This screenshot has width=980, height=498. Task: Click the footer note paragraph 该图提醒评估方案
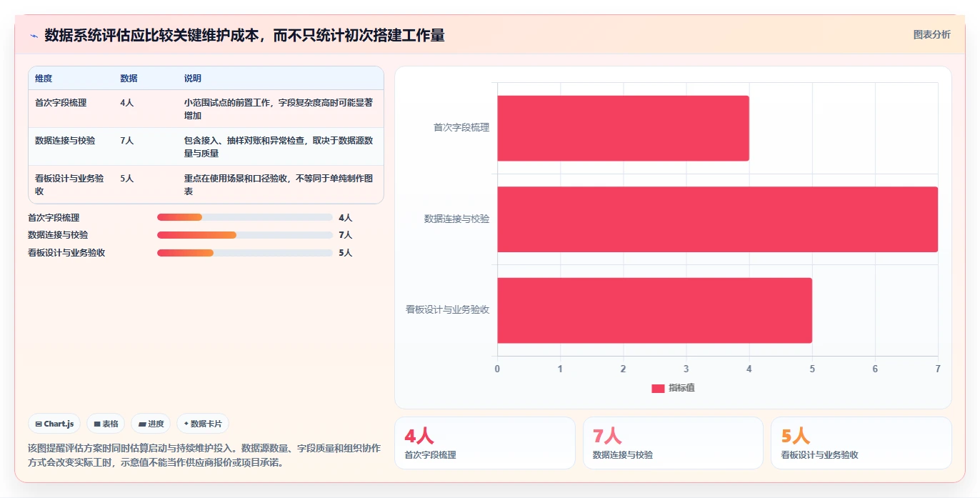[x=204, y=455]
